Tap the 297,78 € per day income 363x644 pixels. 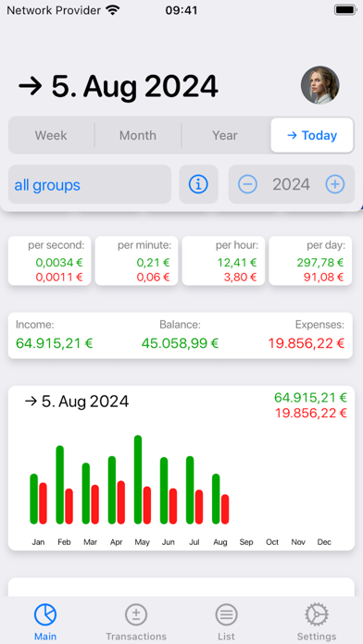[x=319, y=262]
